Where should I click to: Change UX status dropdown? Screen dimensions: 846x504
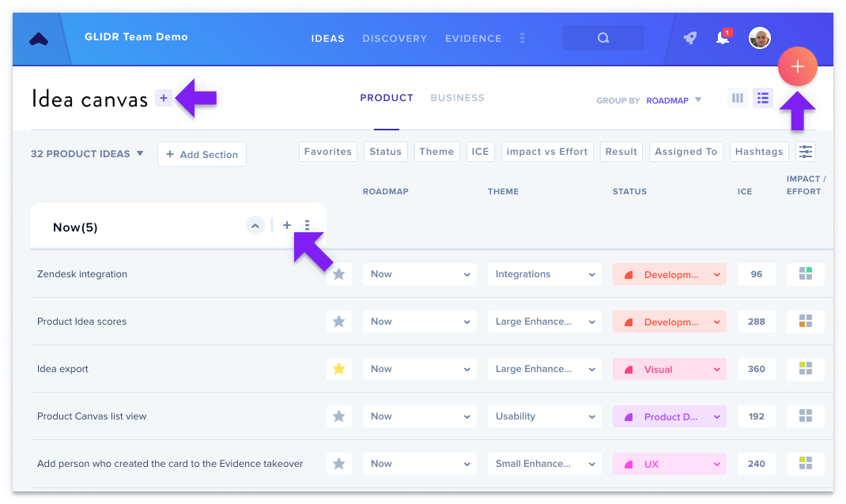tap(669, 464)
